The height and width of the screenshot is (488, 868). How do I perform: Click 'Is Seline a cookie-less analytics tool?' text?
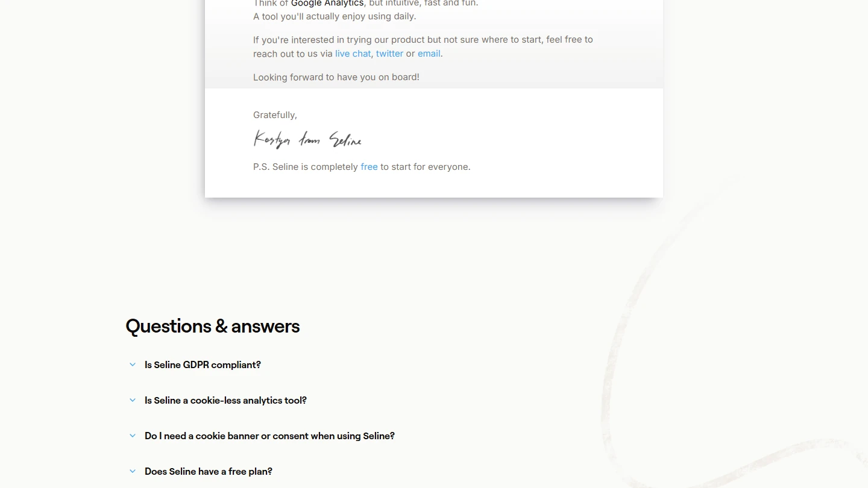pos(225,400)
